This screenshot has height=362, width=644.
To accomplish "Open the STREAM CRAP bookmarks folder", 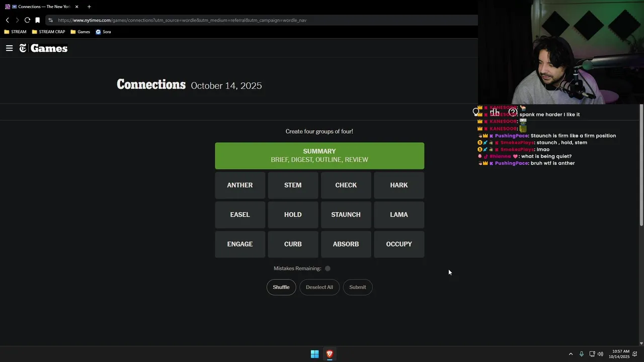I will 48,32.
